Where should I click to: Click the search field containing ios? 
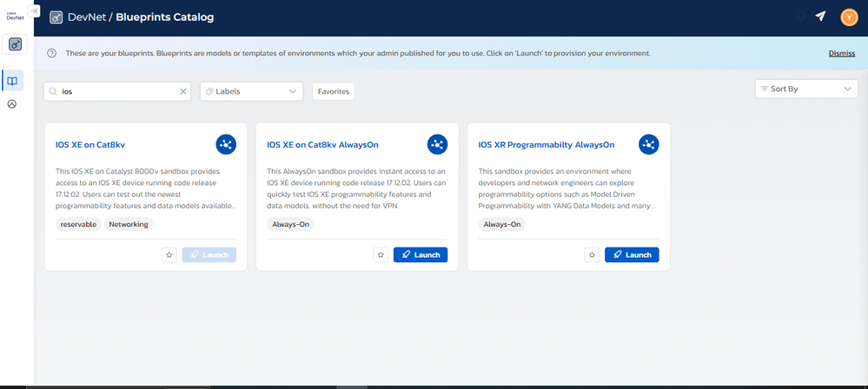(x=117, y=91)
